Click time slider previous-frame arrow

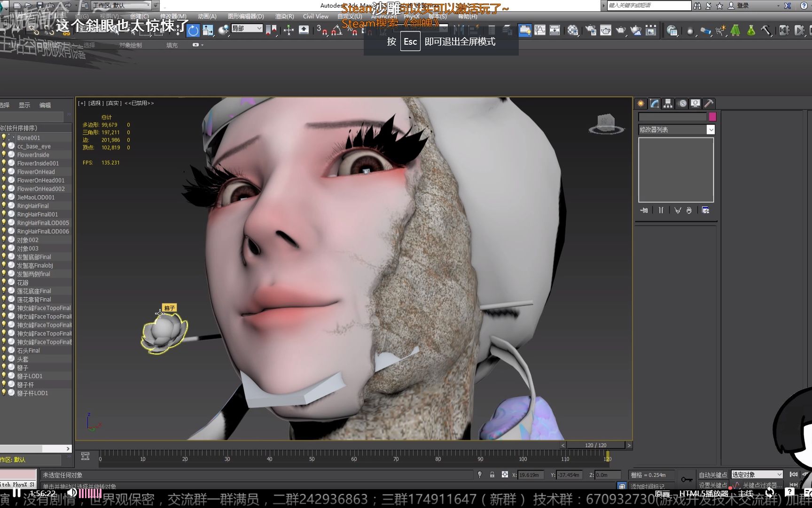(563, 445)
